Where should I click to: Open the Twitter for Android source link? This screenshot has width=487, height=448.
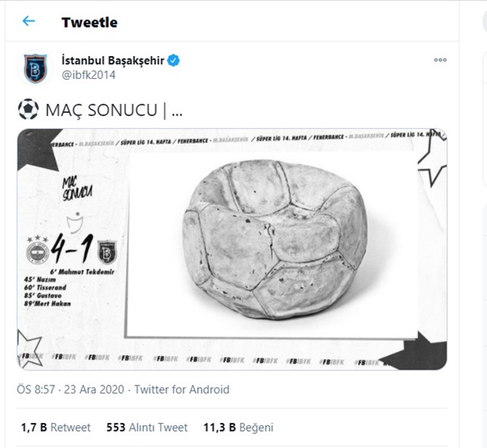(182, 390)
